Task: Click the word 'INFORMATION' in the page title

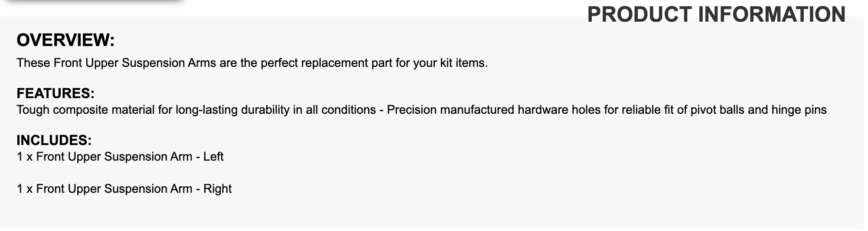Action: (x=772, y=14)
